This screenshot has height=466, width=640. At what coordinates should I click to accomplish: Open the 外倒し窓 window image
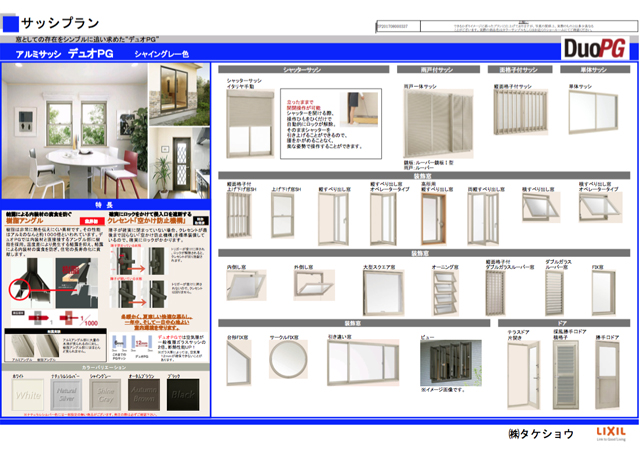[x=314, y=285]
